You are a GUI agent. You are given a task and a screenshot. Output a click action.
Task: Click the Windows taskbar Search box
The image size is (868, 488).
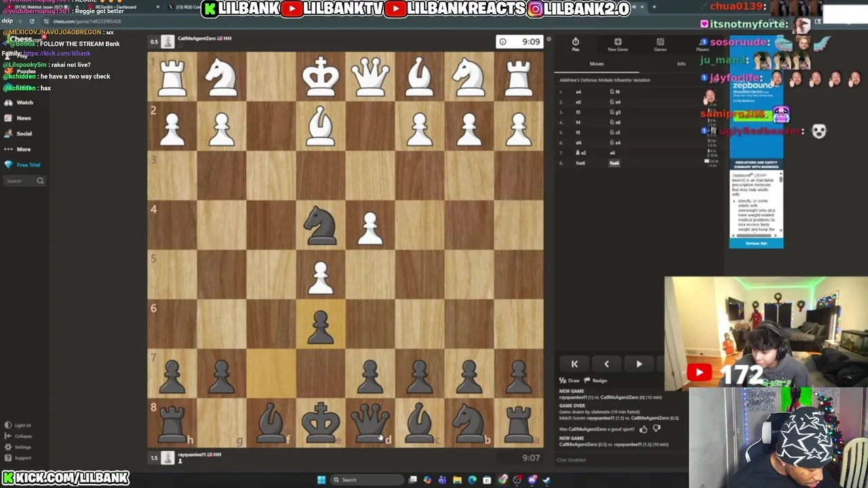[367, 480]
